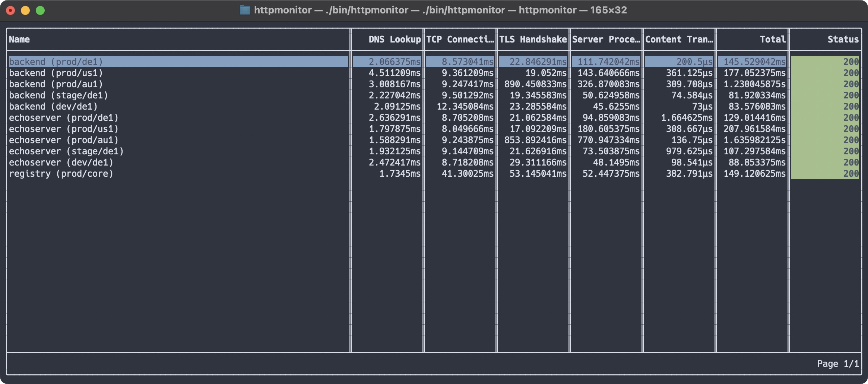Click the folder icon in the title bar
868x384 pixels.
pos(245,10)
